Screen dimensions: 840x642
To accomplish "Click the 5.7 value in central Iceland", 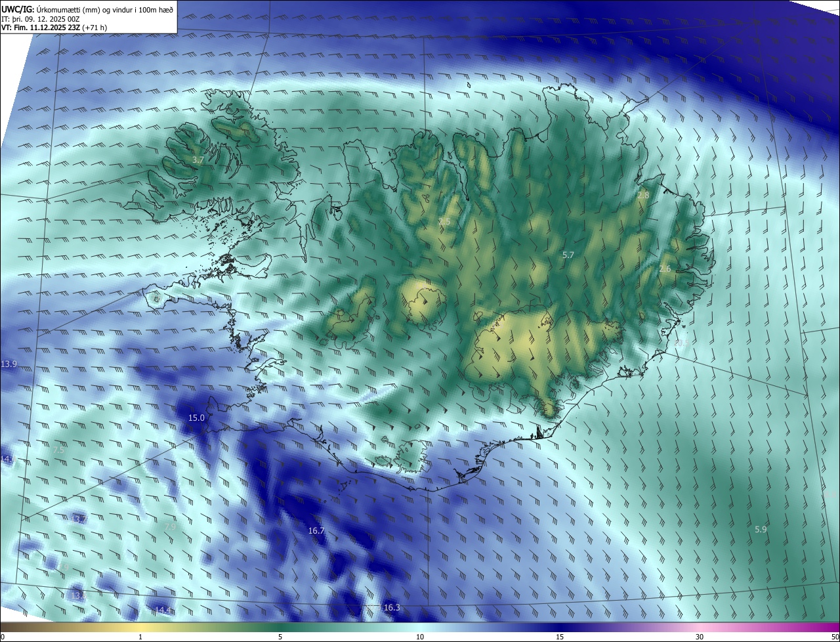I will pos(568,255).
